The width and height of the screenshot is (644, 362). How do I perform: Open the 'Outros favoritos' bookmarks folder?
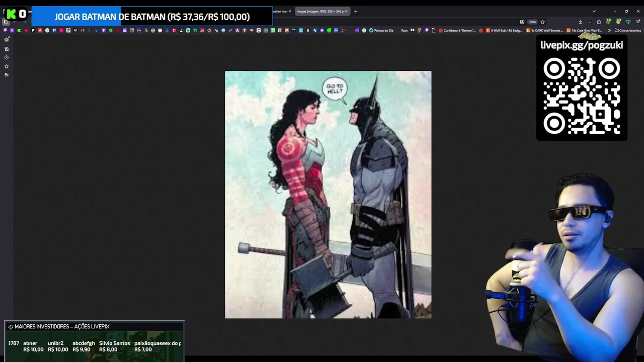[628, 30]
